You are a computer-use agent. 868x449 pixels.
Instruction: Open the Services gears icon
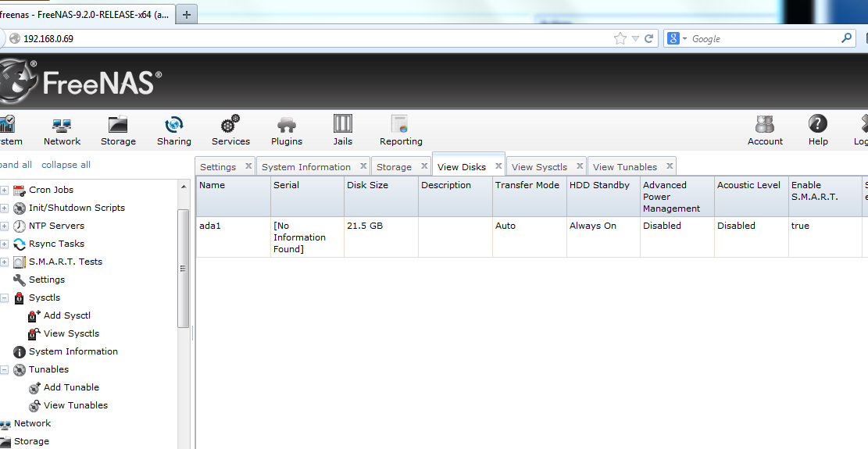230,124
